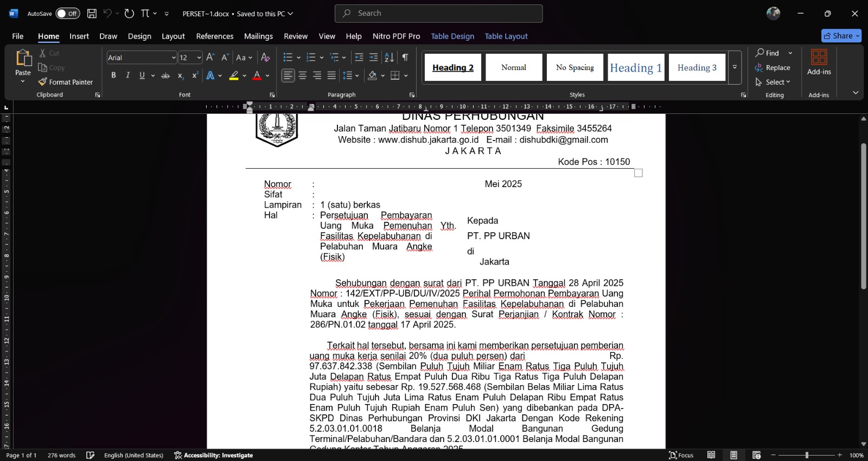The image size is (868, 461).
Task: Select Format Painter tool
Action: click(x=66, y=82)
